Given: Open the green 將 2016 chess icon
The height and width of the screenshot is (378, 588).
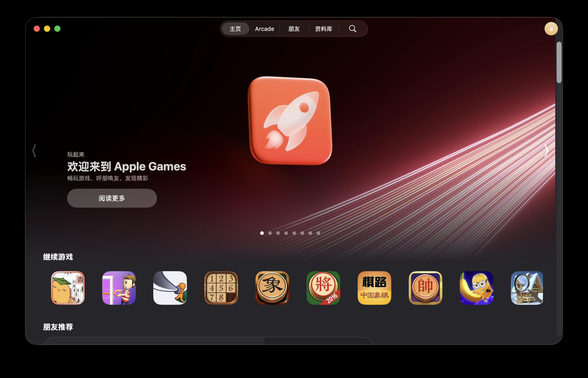Looking at the screenshot, I should (323, 288).
